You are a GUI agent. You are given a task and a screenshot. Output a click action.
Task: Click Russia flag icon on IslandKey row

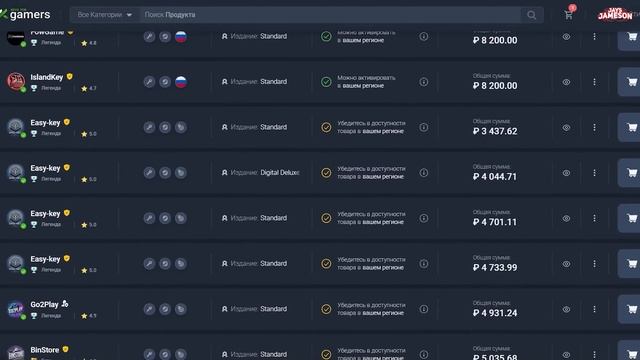point(181,82)
